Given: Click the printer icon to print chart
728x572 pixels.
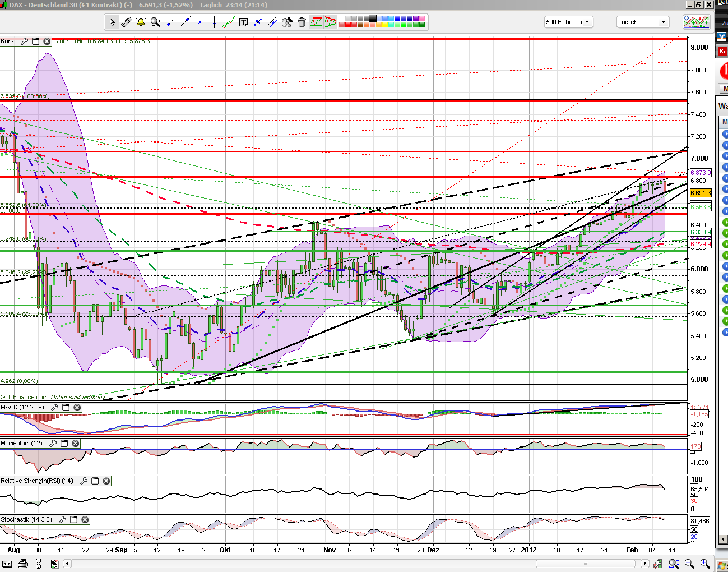Looking at the screenshot, I should [x=24, y=564].
